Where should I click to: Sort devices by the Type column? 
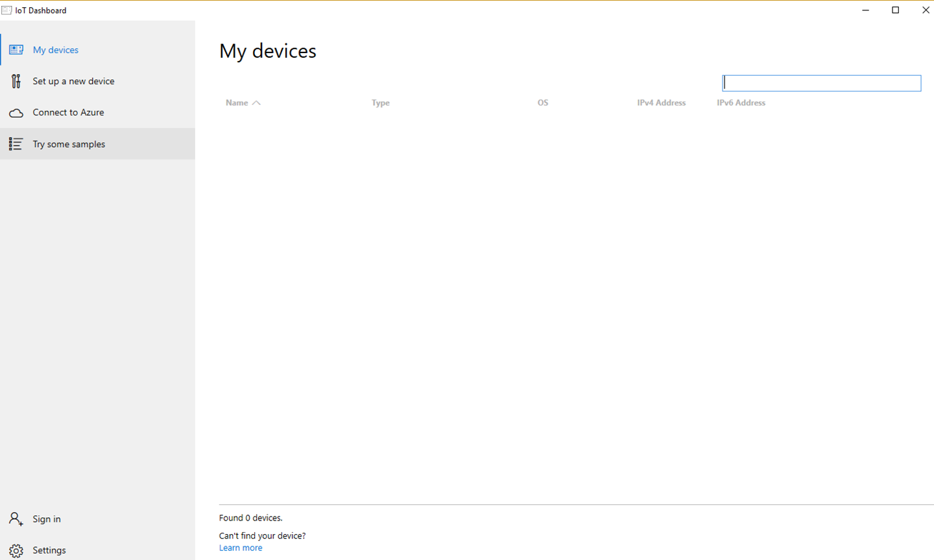tap(381, 103)
